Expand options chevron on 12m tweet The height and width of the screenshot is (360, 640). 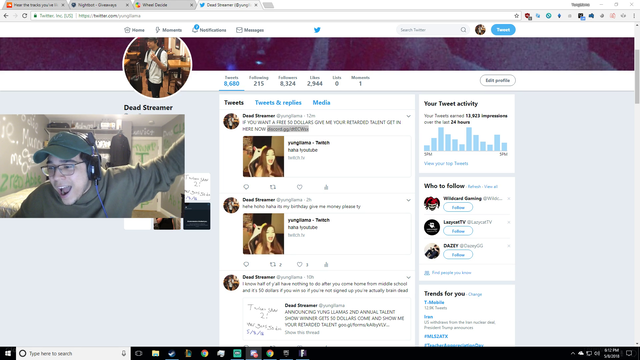408,116
